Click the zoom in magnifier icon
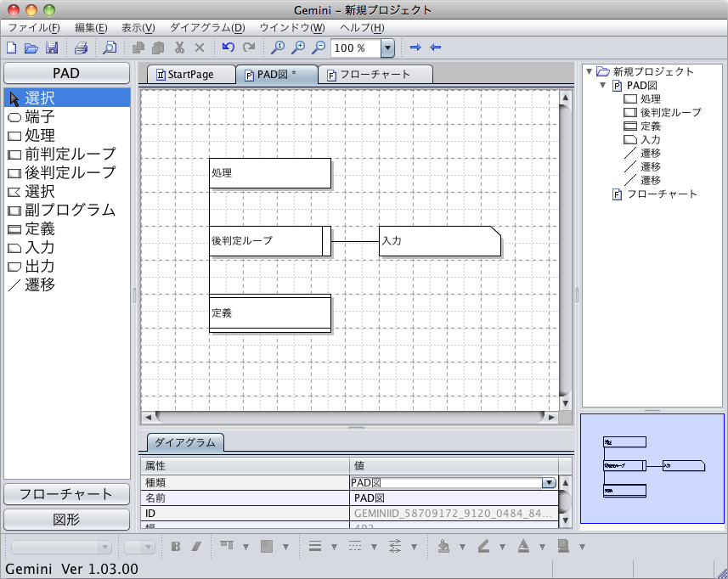 coord(297,48)
